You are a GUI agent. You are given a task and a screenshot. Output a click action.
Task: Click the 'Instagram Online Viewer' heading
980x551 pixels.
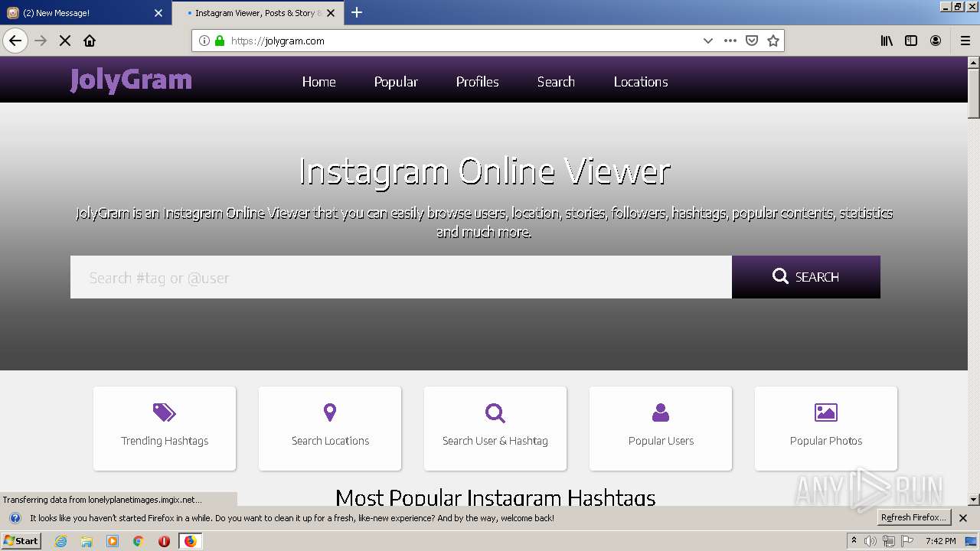pyautogui.click(x=485, y=171)
